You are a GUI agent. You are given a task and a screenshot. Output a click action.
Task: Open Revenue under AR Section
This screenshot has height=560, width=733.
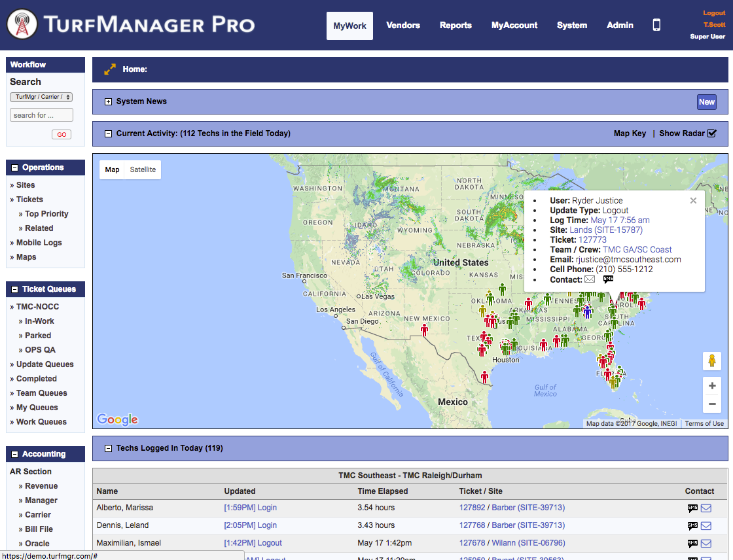coord(41,486)
